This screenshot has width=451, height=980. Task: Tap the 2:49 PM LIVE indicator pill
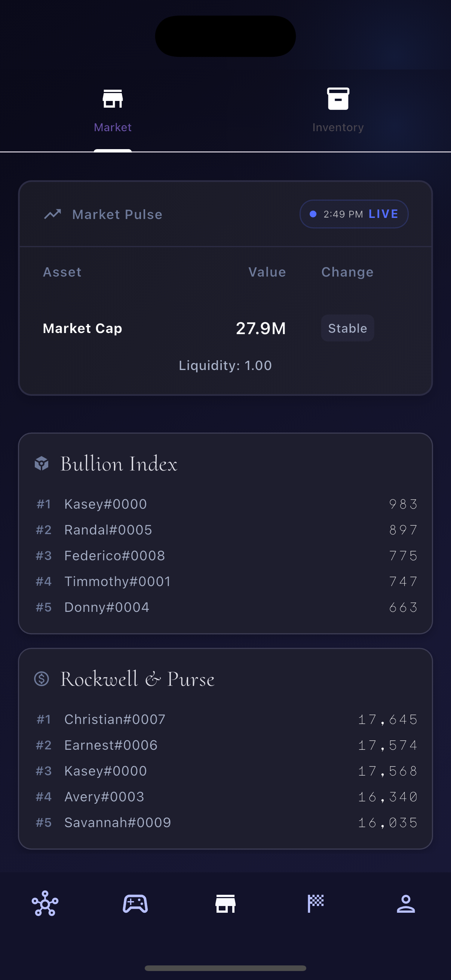point(353,214)
